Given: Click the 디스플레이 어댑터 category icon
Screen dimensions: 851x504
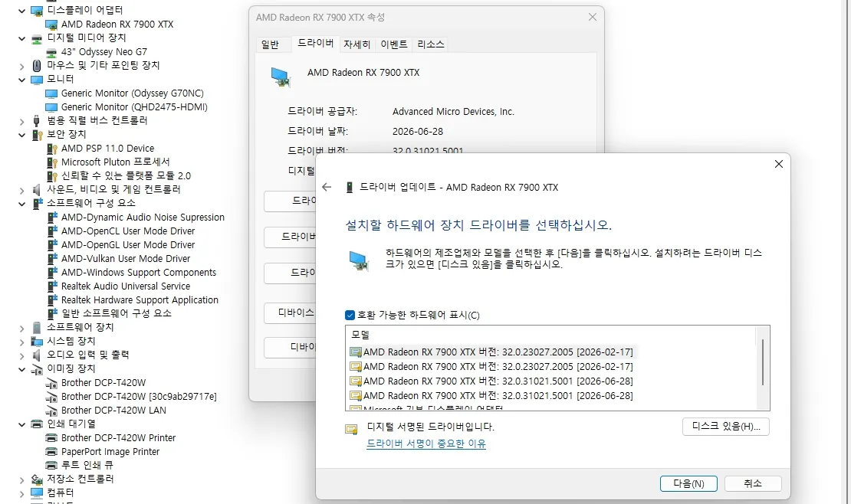Looking at the screenshot, I should click(x=37, y=10).
